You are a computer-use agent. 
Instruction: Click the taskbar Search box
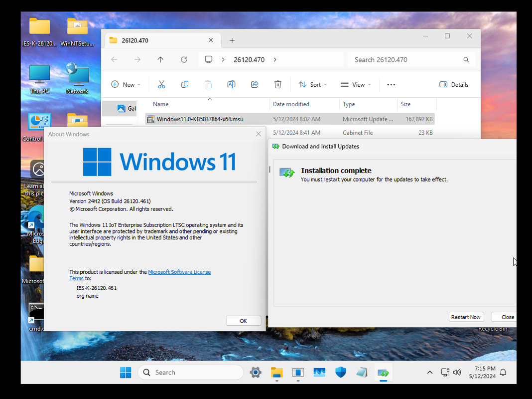click(x=191, y=373)
